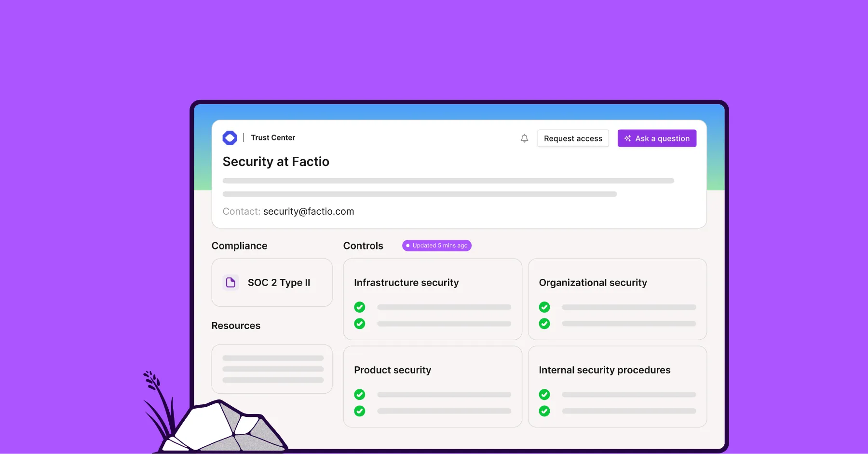Click second green check under Organizational security
This screenshot has height=454, width=868.
click(544, 324)
